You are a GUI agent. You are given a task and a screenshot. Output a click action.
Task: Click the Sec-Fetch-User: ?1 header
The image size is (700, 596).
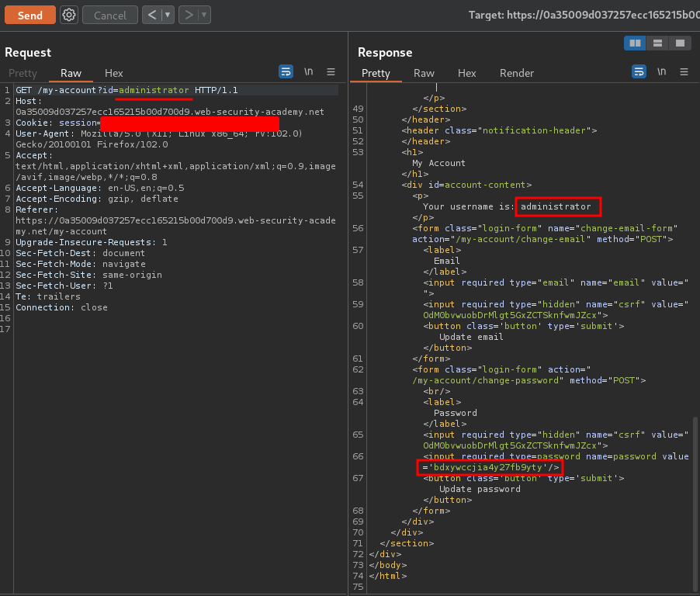click(x=64, y=286)
